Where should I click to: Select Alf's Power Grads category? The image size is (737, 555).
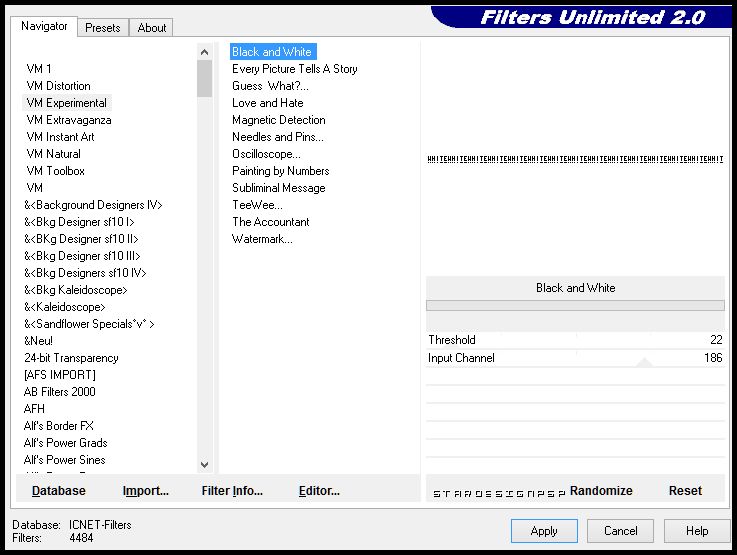pos(65,443)
